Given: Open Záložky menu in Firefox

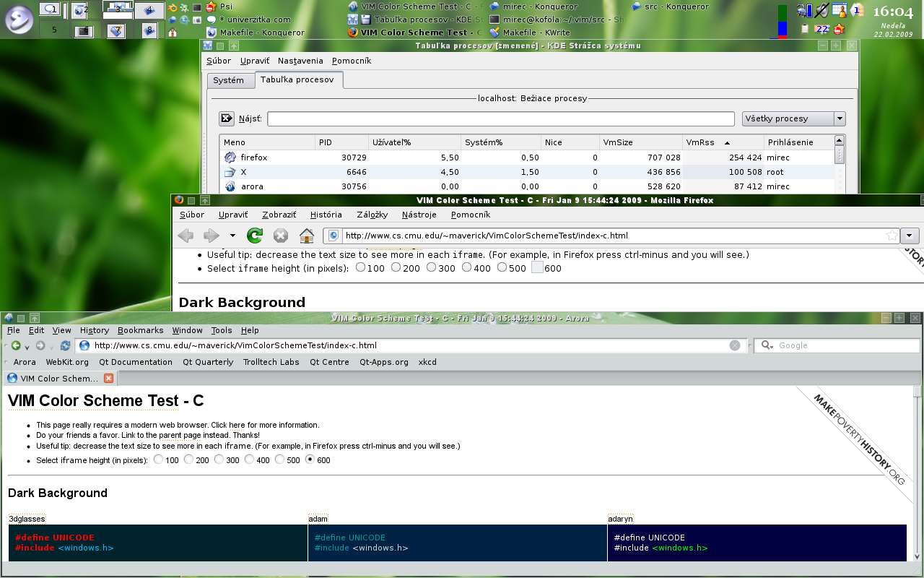Looking at the screenshot, I should pyautogui.click(x=372, y=215).
